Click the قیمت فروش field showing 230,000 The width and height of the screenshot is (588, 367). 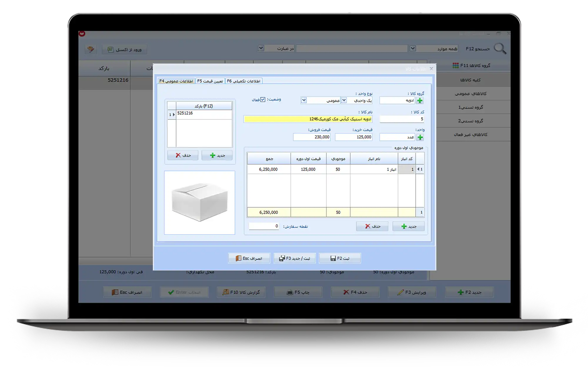pos(312,137)
